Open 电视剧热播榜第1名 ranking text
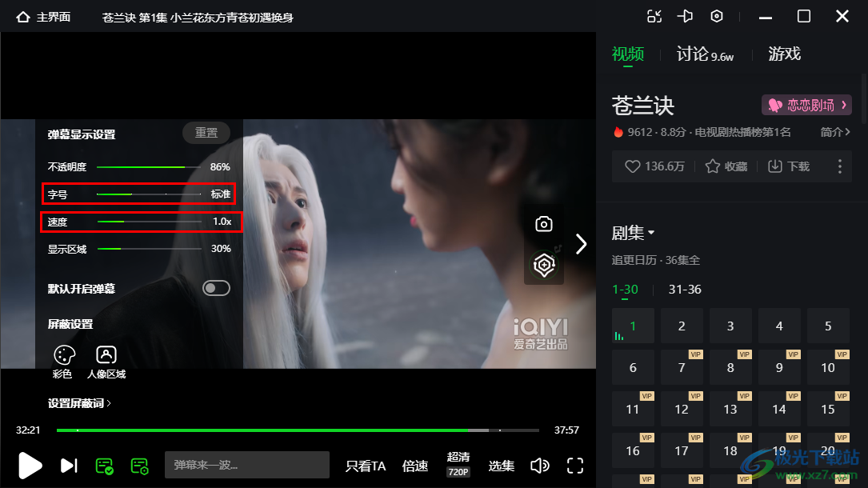868x488 pixels. click(742, 132)
